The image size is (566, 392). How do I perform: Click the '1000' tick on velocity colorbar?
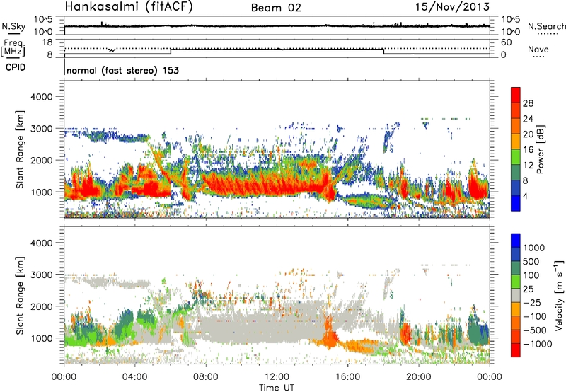pos(533,248)
